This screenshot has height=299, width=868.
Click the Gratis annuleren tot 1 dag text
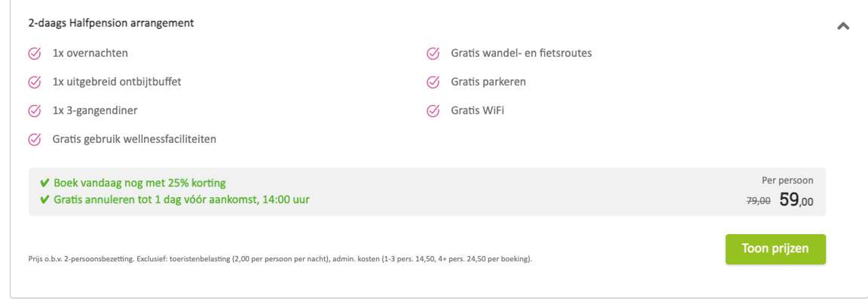point(181,199)
